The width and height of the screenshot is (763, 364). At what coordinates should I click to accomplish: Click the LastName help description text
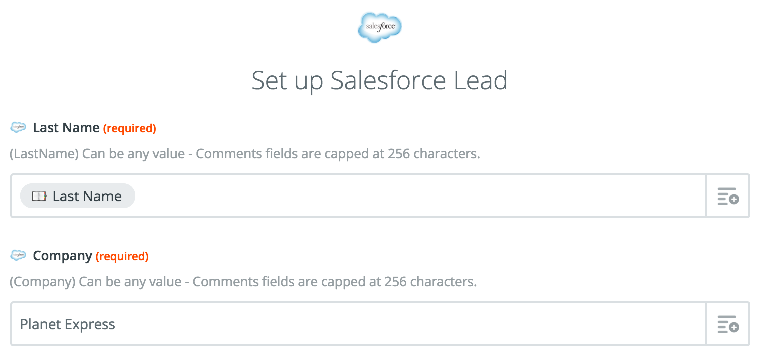[x=245, y=154]
